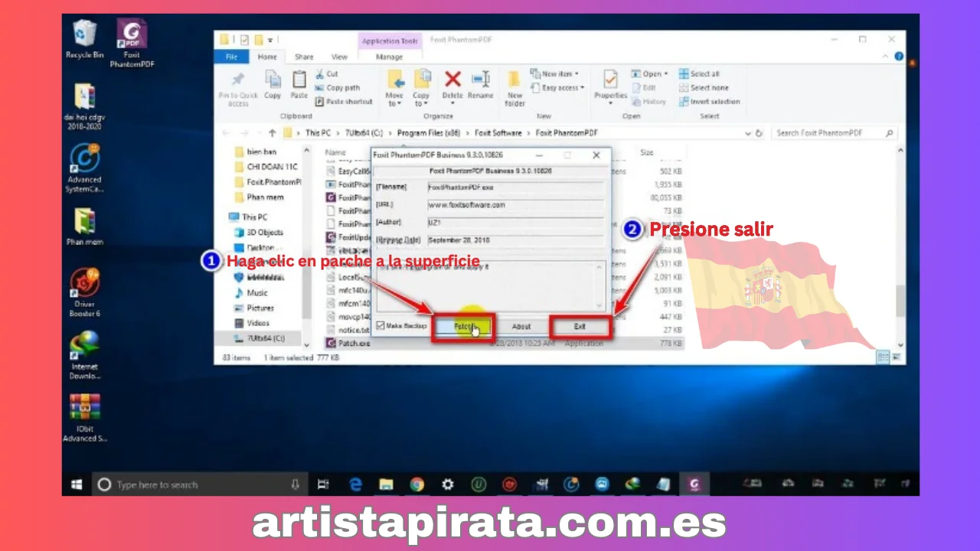Click the Windows Start button
Viewport: 980px width, 551px height.
(77, 484)
